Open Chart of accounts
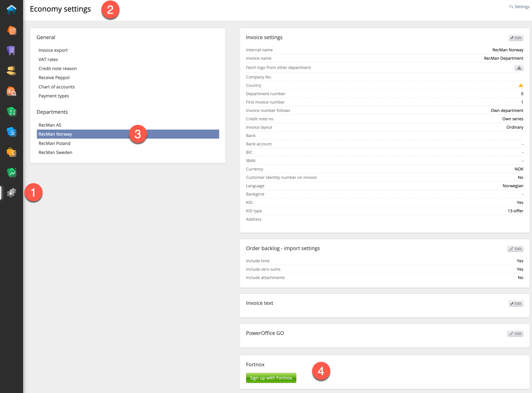 pyautogui.click(x=56, y=87)
